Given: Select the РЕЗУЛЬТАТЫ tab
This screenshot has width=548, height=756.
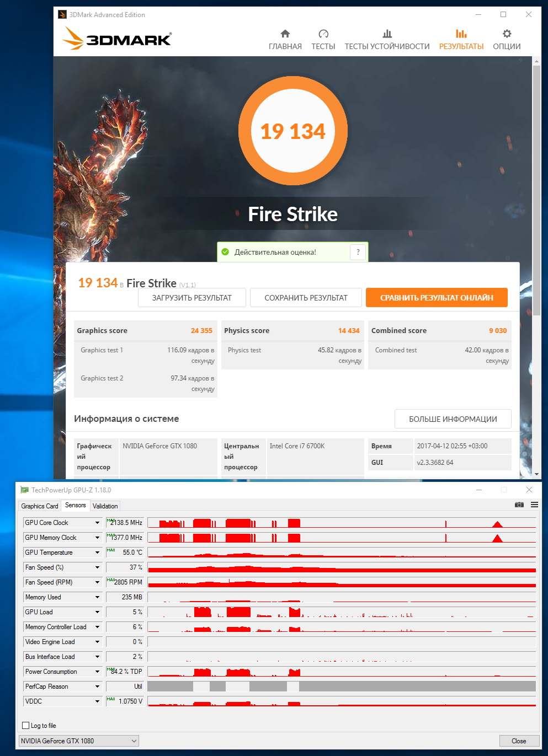Looking at the screenshot, I should 461,40.
